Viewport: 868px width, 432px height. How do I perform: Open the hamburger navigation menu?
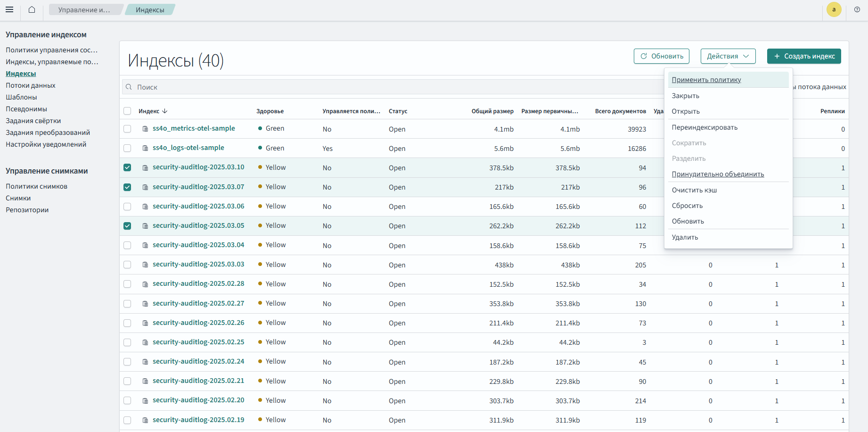(x=9, y=9)
